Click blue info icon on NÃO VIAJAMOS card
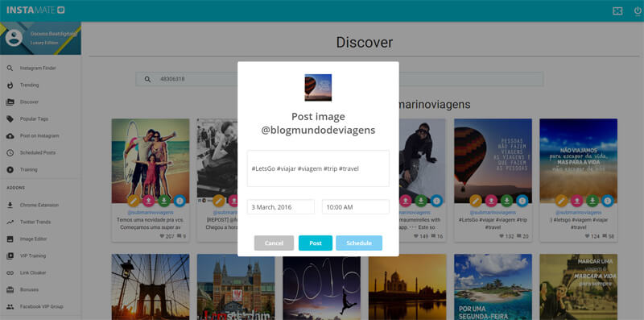This screenshot has height=320, width=644. point(608,201)
